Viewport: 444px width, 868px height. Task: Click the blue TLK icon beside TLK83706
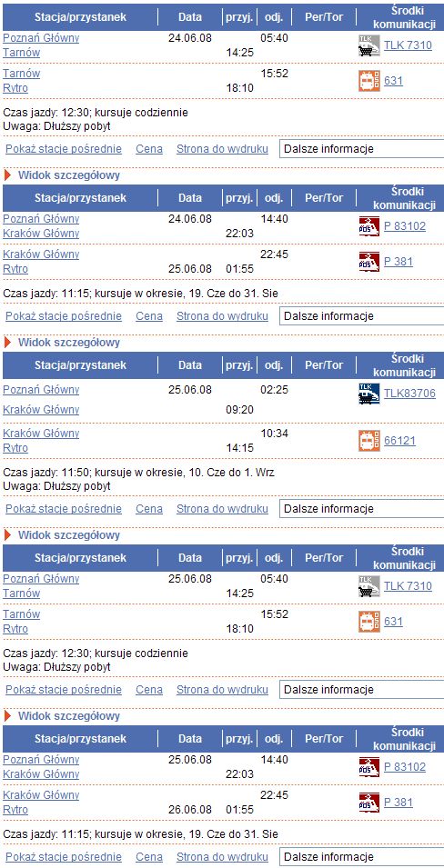pos(369,394)
